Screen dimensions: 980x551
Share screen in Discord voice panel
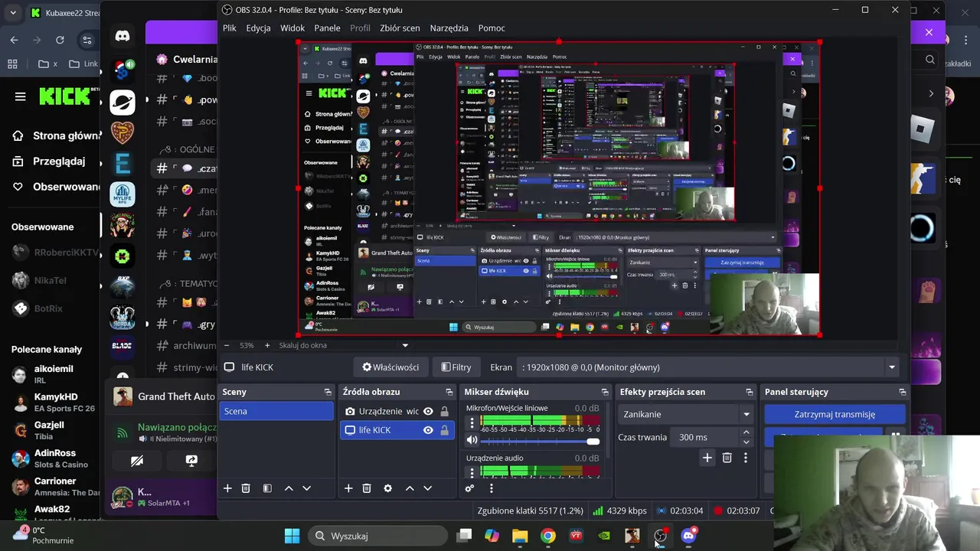point(191,461)
